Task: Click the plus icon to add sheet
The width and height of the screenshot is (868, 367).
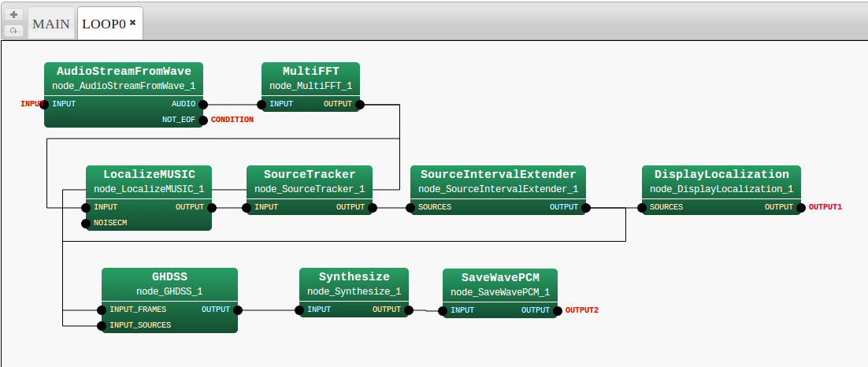Action: point(13,15)
